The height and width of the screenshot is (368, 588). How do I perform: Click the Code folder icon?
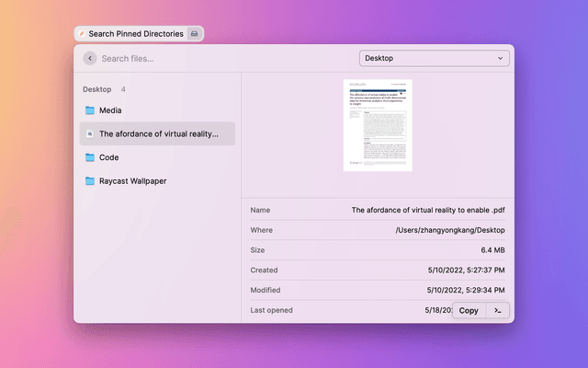click(90, 157)
